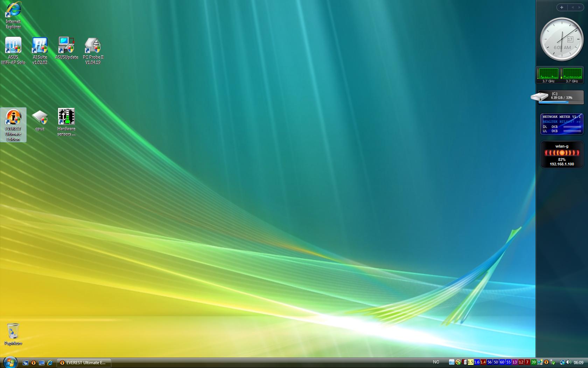
Task: Click the orange check-mark tray icon
Action: pyautogui.click(x=458, y=362)
